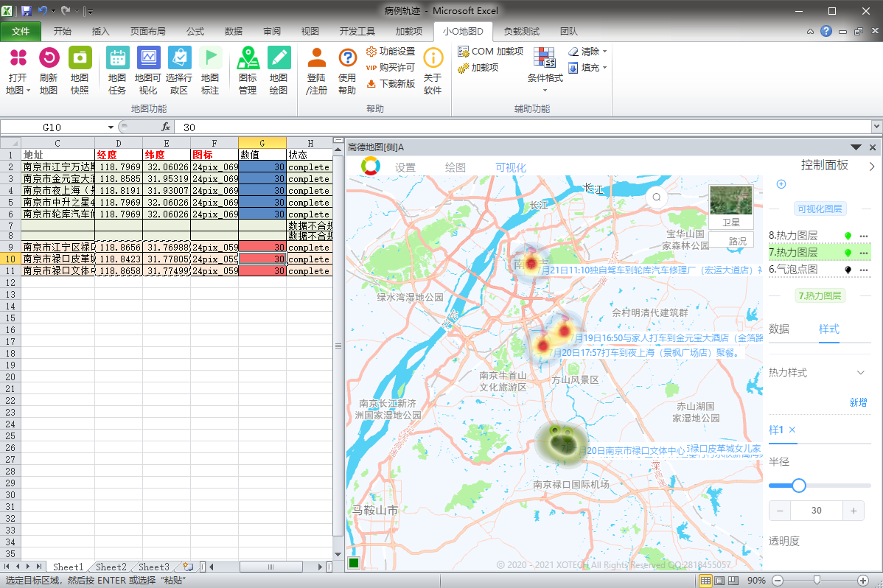Switch to the 数据 ribbon tab
Screen dimensions: 883x588
[x=233, y=32]
